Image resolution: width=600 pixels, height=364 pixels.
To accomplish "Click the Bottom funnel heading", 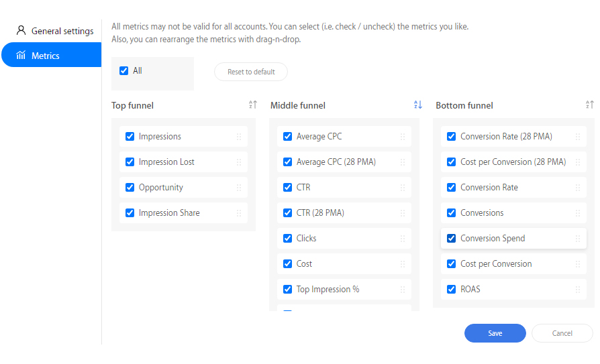I will click(x=464, y=105).
